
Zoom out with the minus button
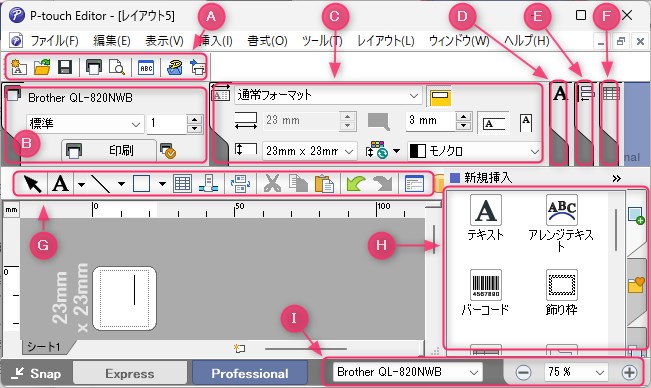(523, 372)
